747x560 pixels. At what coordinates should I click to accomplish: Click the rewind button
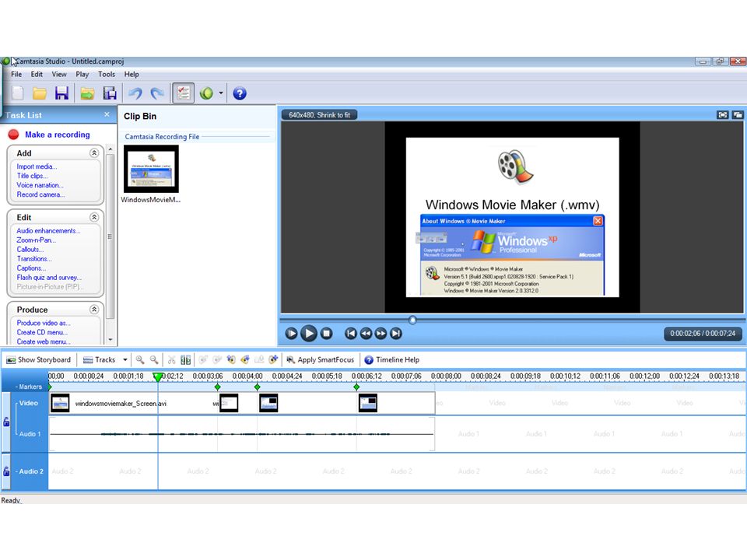pyautogui.click(x=366, y=334)
